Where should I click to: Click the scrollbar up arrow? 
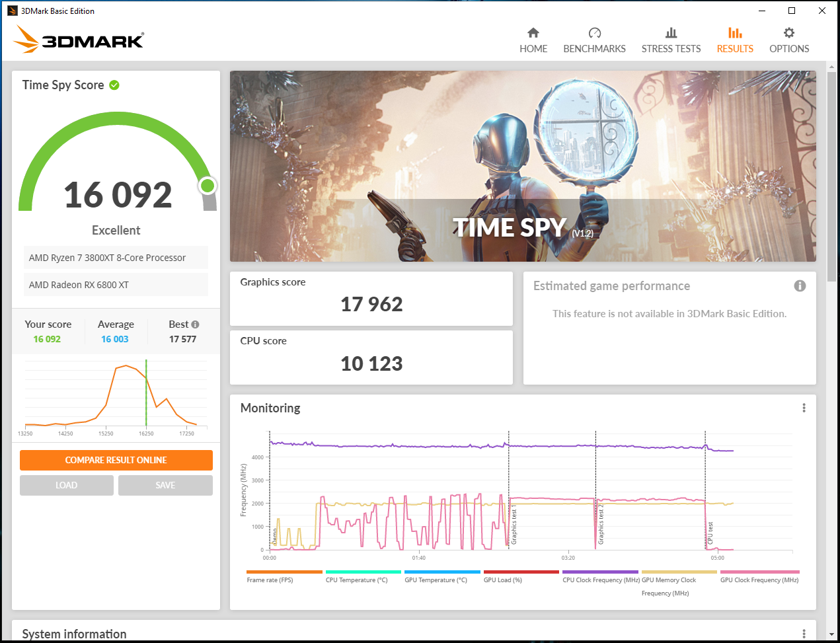point(831,66)
